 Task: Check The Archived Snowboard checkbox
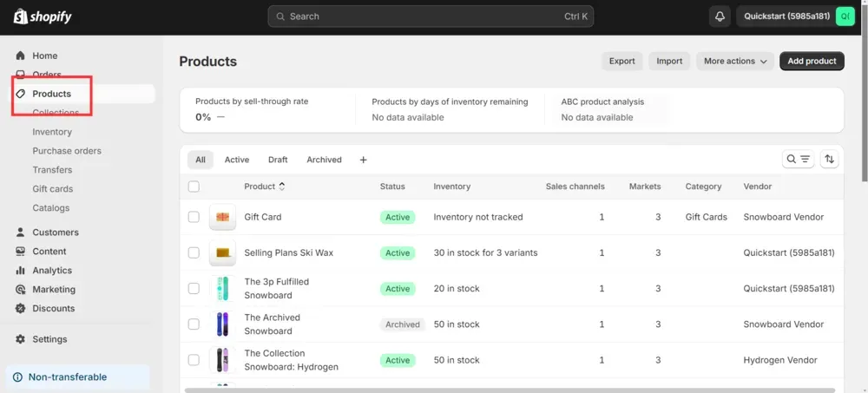coord(194,324)
